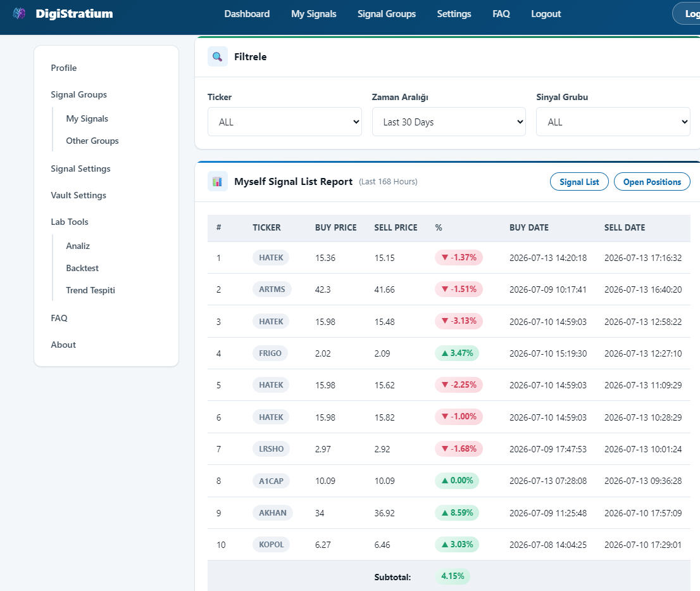Open Analiz under Lab Tools

[x=78, y=246]
